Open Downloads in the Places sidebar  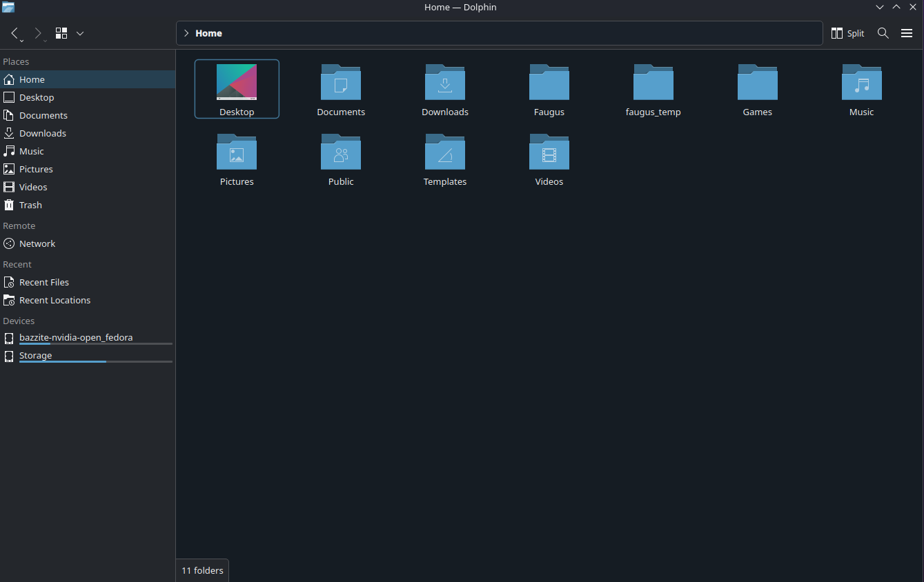88,133
